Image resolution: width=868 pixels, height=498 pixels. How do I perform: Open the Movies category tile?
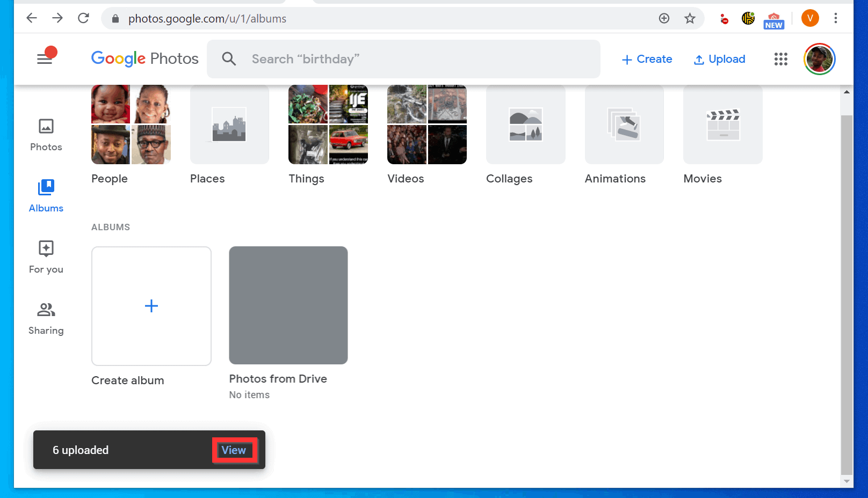coord(723,124)
